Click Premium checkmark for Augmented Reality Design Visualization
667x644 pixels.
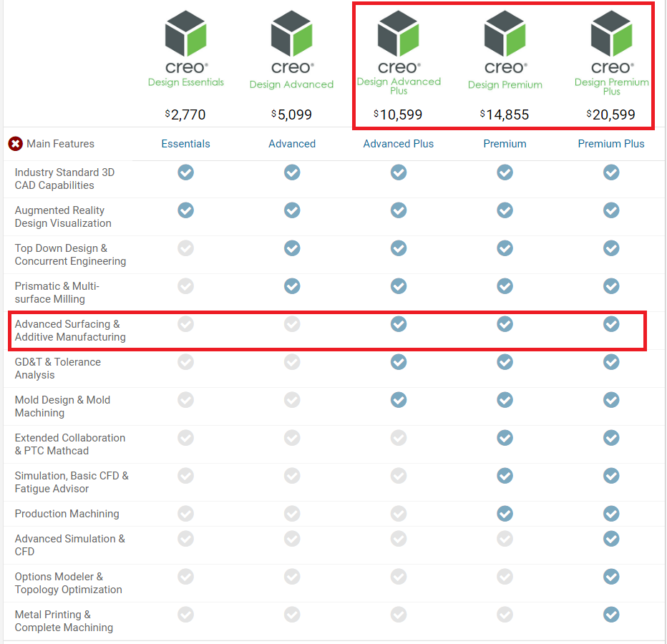click(505, 210)
